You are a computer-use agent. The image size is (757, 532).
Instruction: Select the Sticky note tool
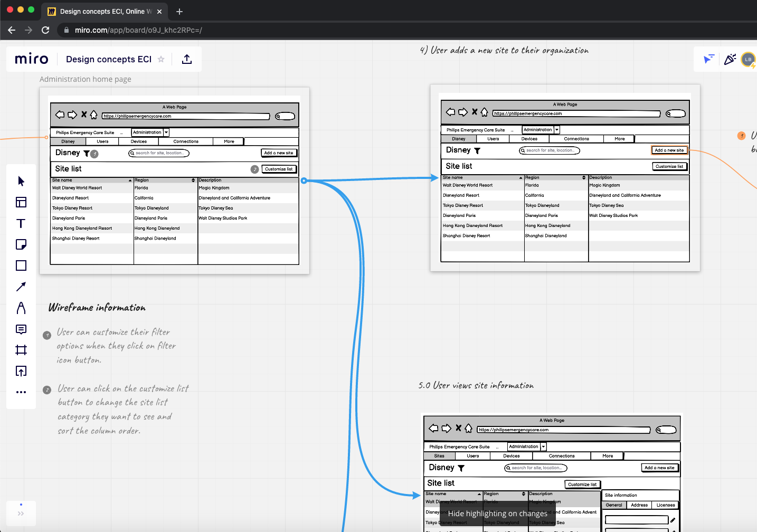[x=21, y=244]
